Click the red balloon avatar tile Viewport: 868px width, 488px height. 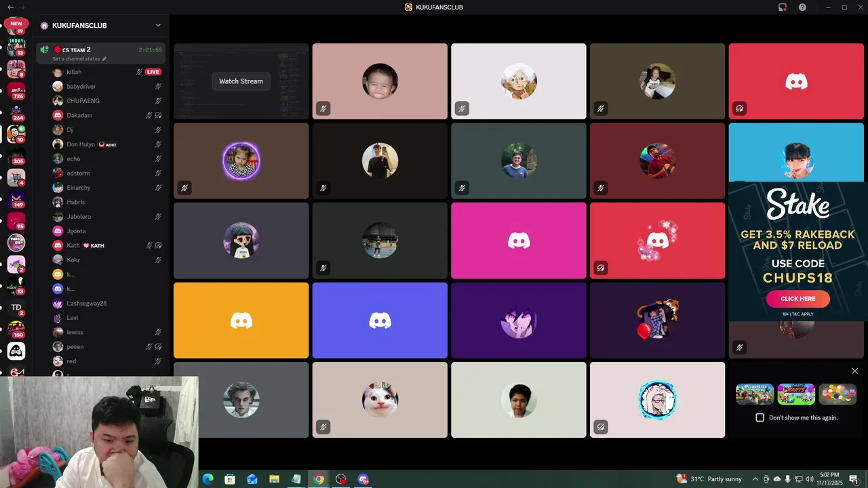(657, 320)
